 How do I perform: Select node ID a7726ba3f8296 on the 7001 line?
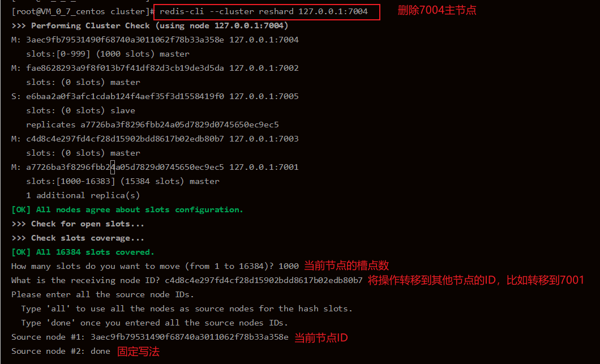coord(125,167)
